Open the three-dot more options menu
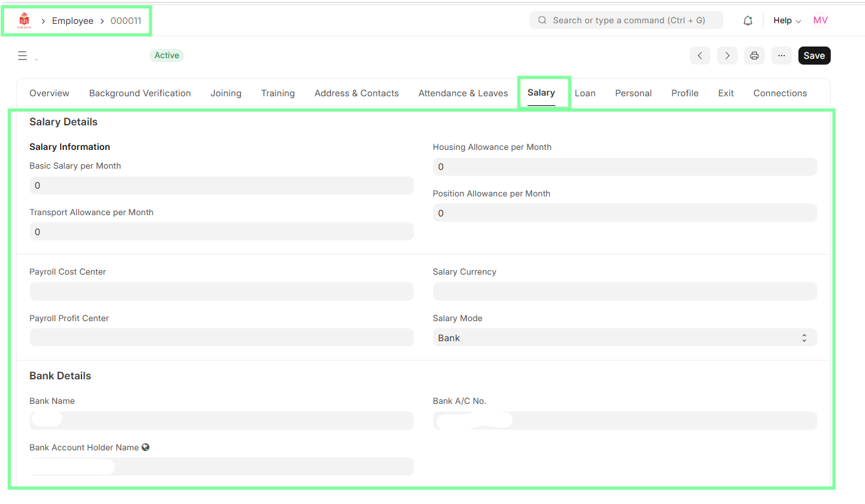 [x=781, y=56]
